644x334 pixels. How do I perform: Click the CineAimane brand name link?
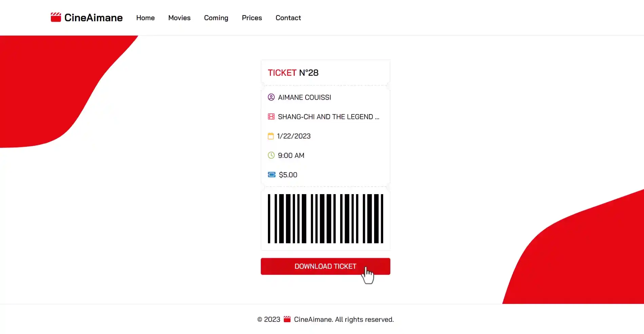(94, 18)
